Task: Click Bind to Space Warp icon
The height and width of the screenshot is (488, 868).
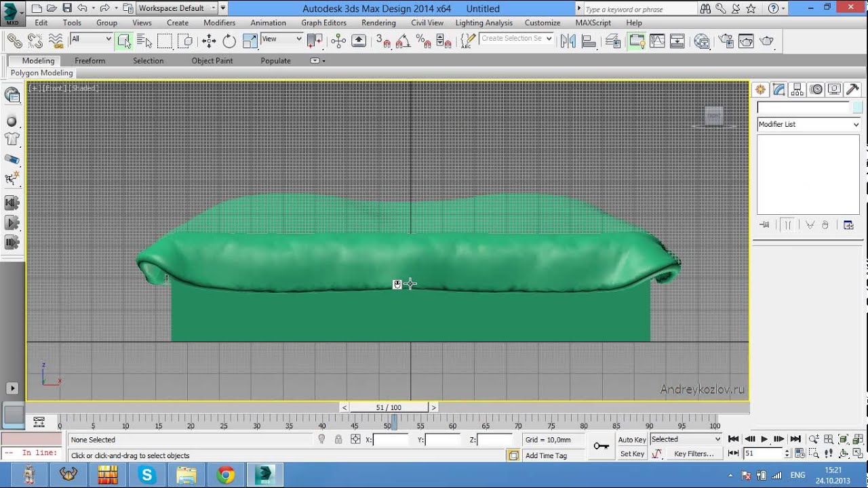Action: 56,41
